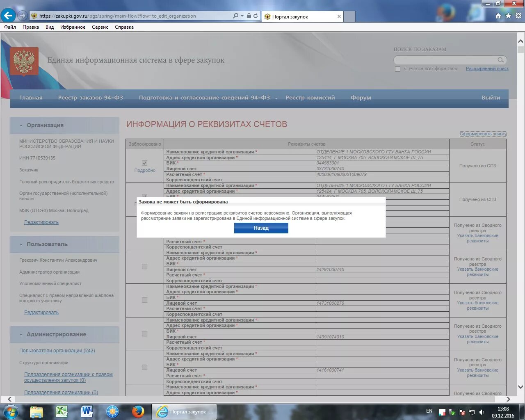
Task: Click the Подробно link in first row
Action: [x=145, y=170]
